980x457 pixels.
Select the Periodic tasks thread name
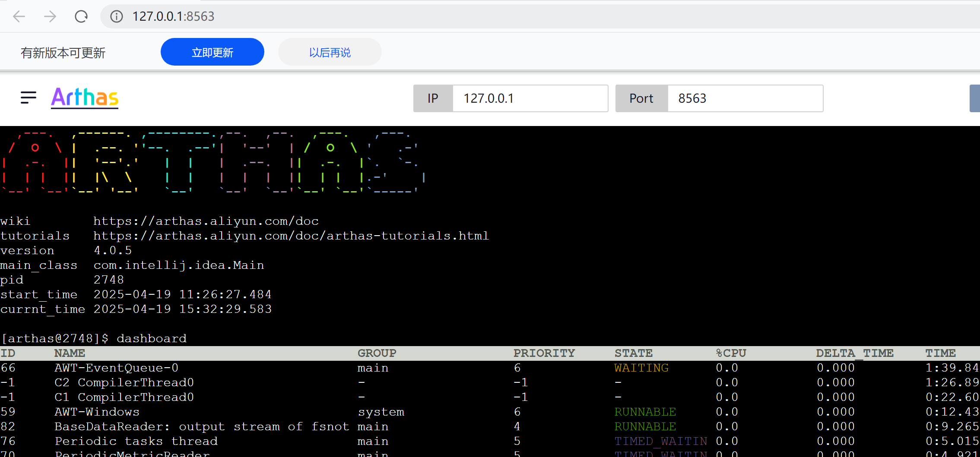136,441
